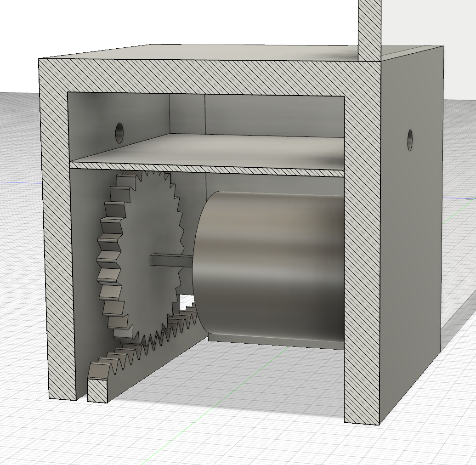Select the gear's center shaft
Screen dimensions: 476x465
170,261
